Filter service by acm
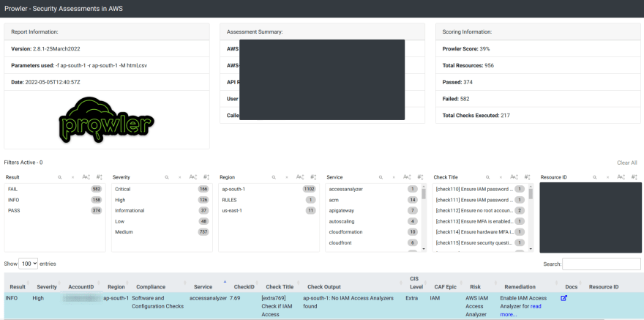This screenshot has width=644, height=320. [x=373, y=200]
